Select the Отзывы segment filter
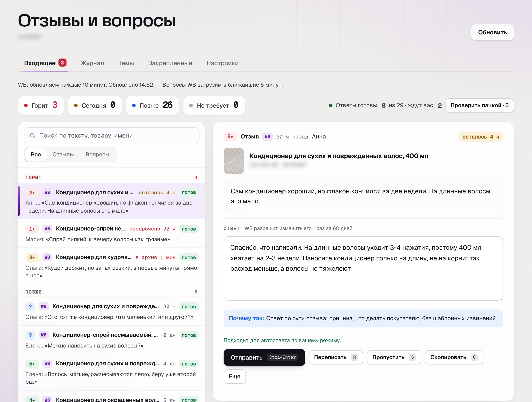Image resolution: width=532 pixels, height=402 pixels. point(63,154)
